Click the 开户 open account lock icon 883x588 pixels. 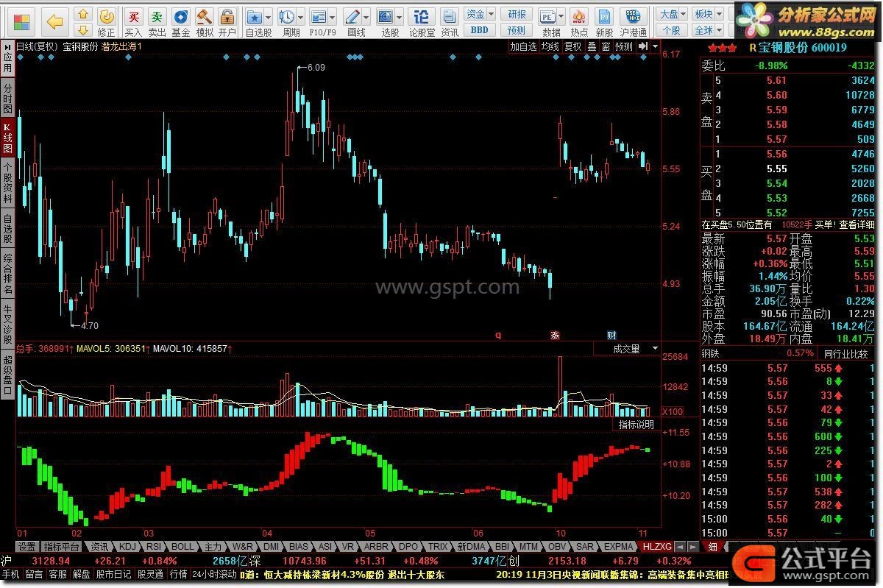(x=227, y=22)
